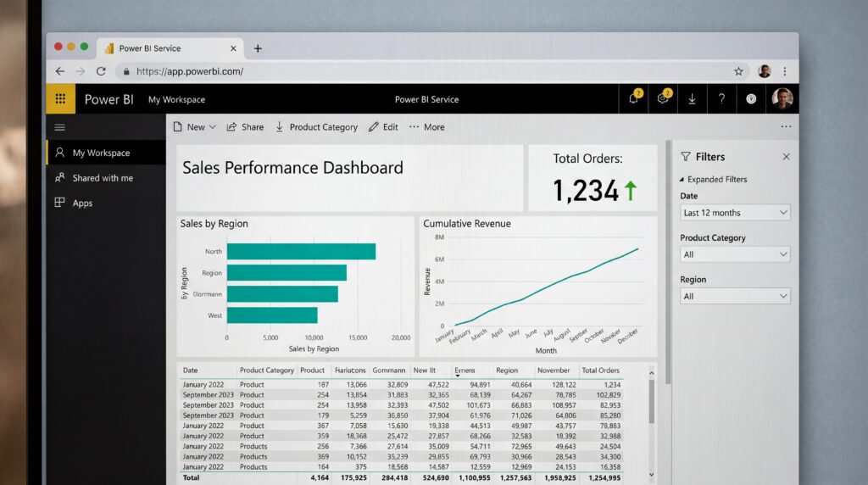Open the Region filter dropdown
The height and width of the screenshot is (485, 868).
[x=735, y=296]
